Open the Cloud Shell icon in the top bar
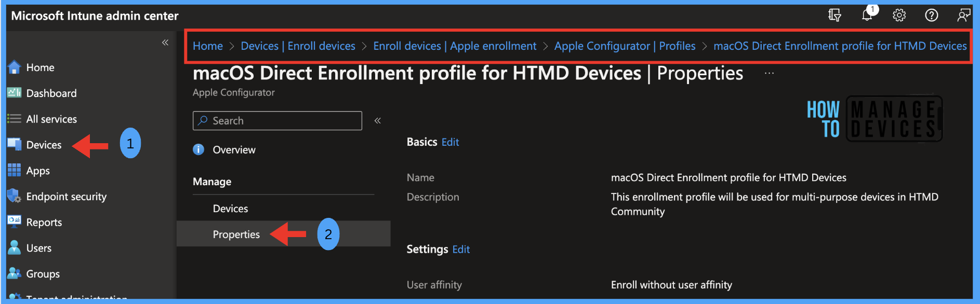Viewport: 980px width, 304px height. click(x=835, y=16)
